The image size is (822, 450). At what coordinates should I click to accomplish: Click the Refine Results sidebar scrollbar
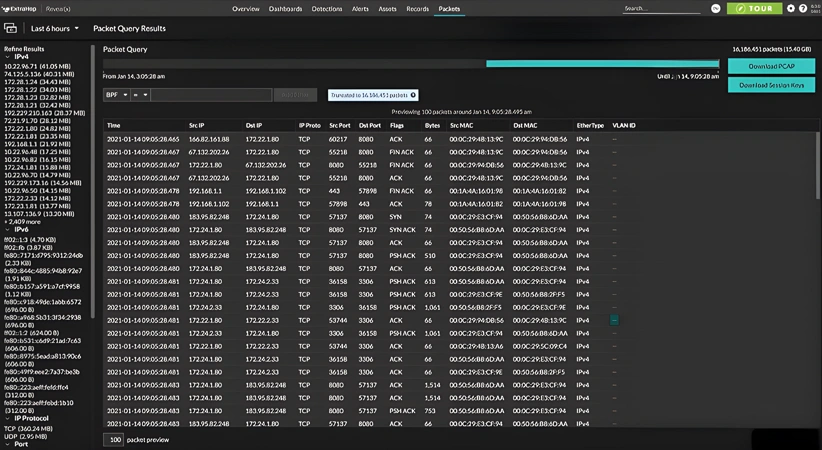[93, 181]
